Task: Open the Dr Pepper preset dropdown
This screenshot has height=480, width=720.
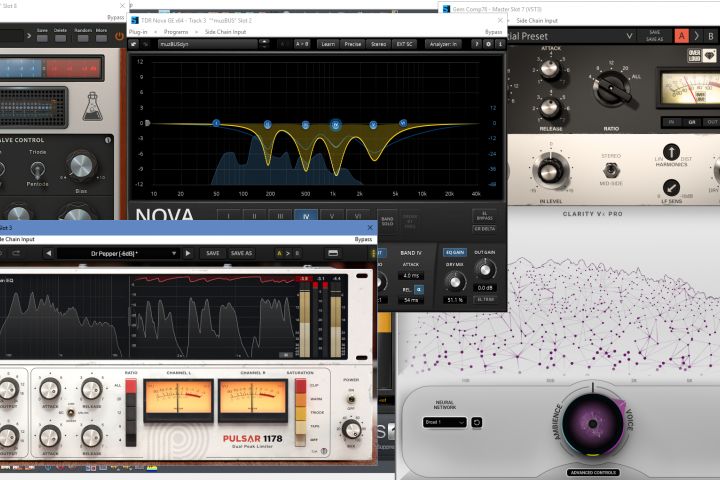Action: point(118,253)
